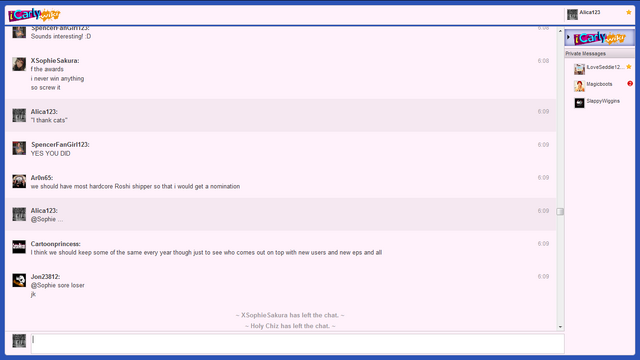
Task: Collapse the arrow on iCarly Wiki room tab
Action: click(568, 37)
